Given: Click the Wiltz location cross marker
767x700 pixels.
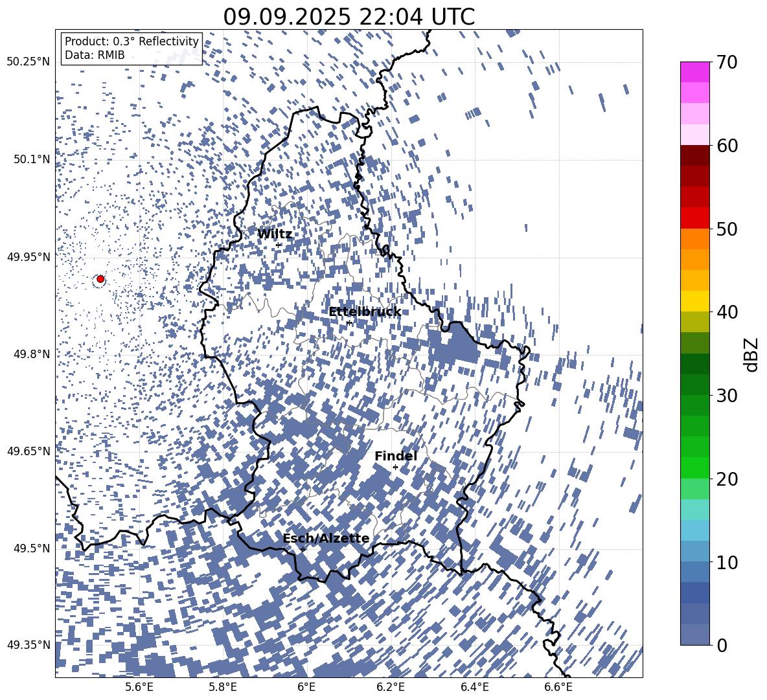Looking at the screenshot, I should click(279, 245).
